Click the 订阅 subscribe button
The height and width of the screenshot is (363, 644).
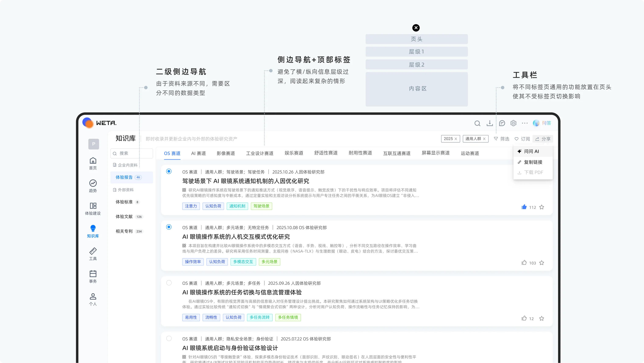click(522, 139)
